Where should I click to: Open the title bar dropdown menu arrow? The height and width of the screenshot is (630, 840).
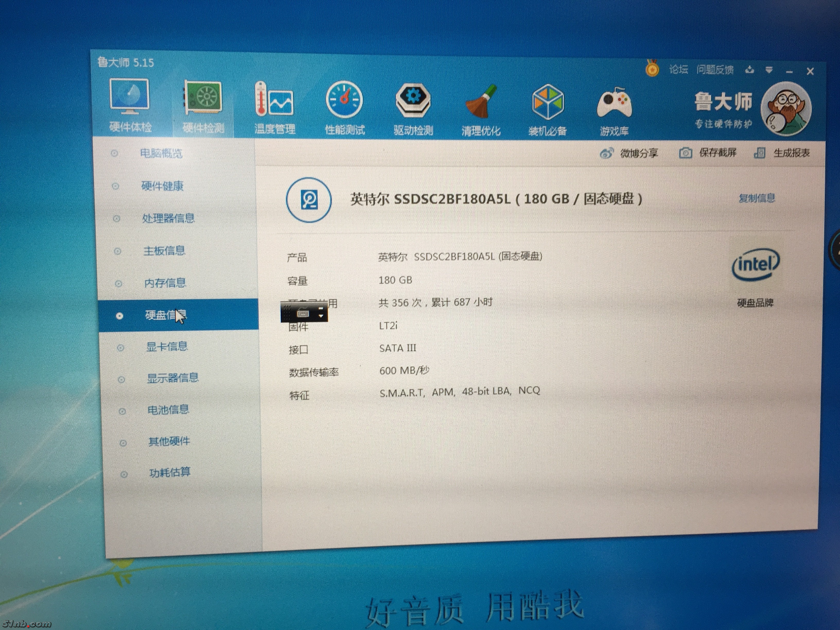point(769,70)
